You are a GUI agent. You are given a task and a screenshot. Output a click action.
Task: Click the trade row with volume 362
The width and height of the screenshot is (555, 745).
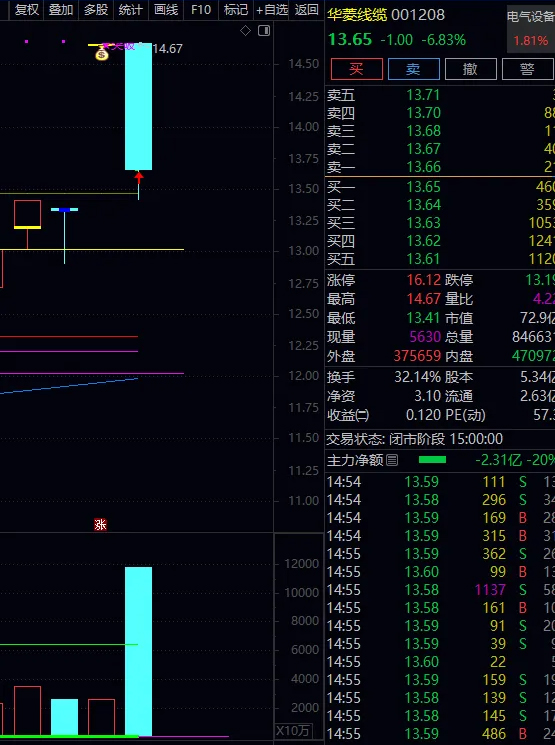click(x=440, y=554)
